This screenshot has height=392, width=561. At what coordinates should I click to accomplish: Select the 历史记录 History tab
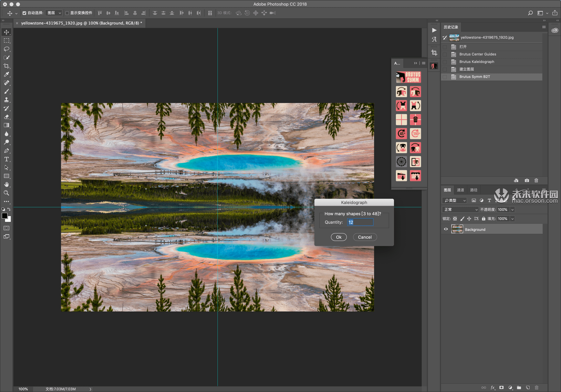coord(451,27)
